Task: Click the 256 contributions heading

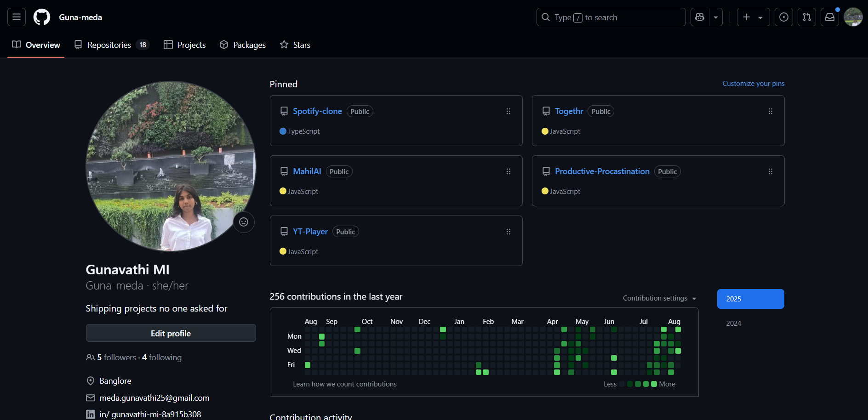Action: (x=336, y=297)
